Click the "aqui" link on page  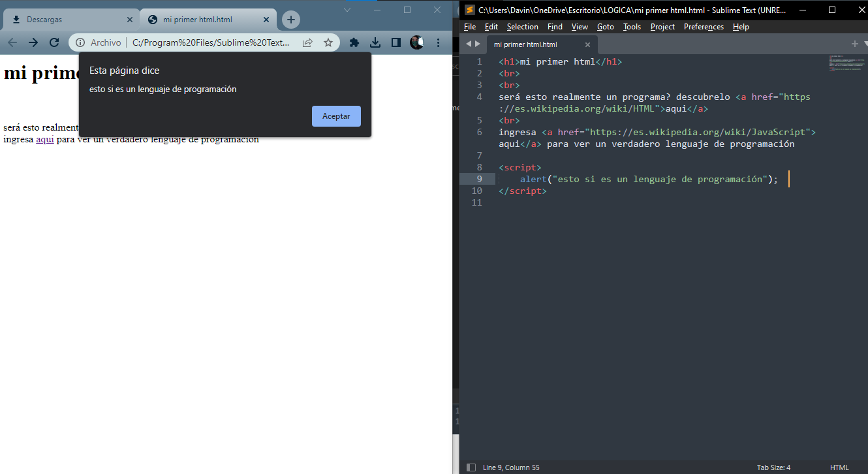pyautogui.click(x=45, y=139)
